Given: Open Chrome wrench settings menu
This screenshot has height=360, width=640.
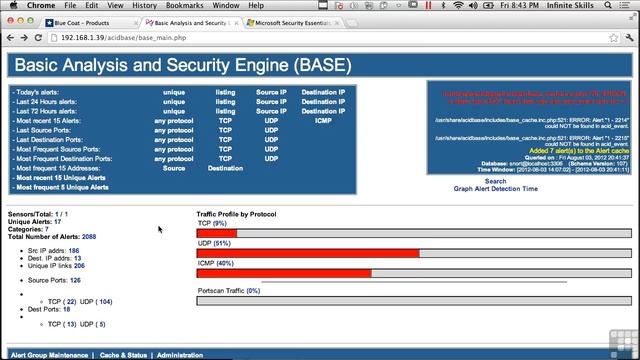Looking at the screenshot, I should (629, 38).
